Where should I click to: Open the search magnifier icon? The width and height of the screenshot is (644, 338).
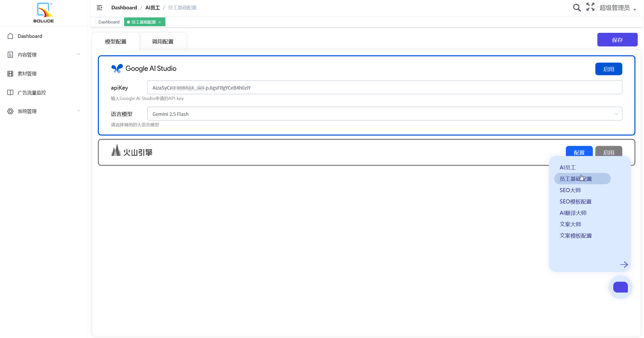577,8
